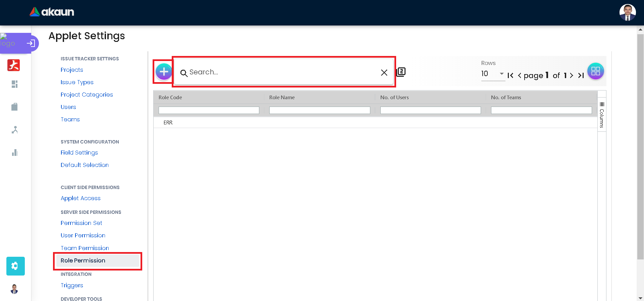The image size is (644, 301).
Task: Open the settings gear icon in sidebar
Action: pos(15,266)
